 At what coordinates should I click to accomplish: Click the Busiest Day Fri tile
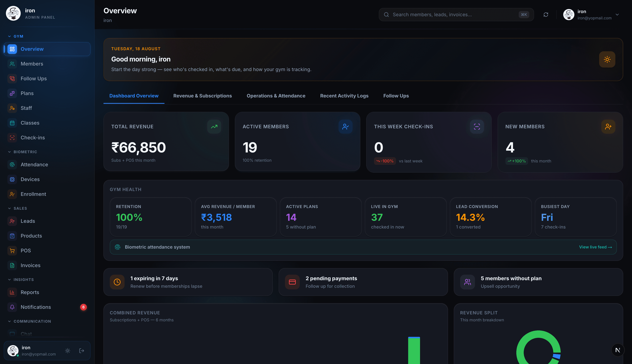(576, 217)
